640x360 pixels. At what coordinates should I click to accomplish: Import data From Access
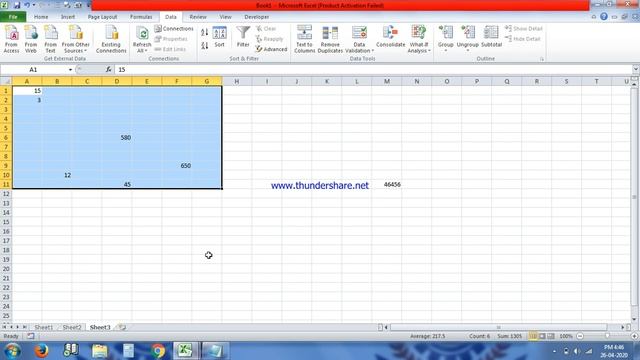(11, 39)
